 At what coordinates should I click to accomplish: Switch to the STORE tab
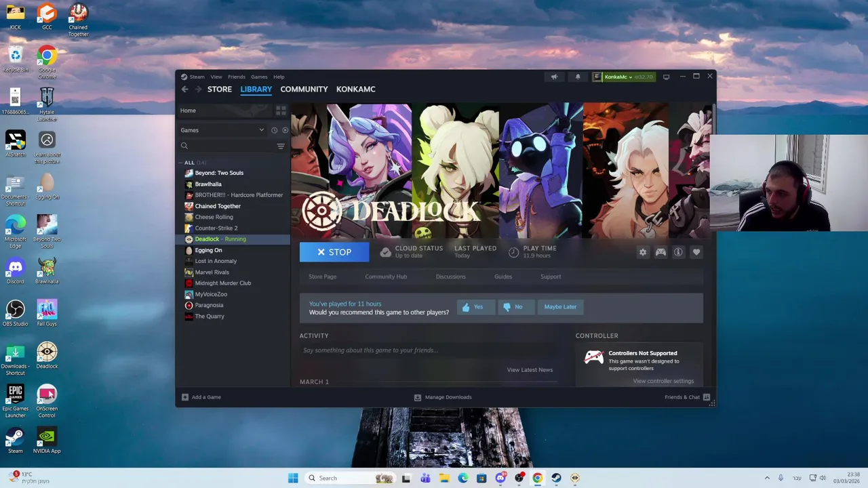(220, 89)
